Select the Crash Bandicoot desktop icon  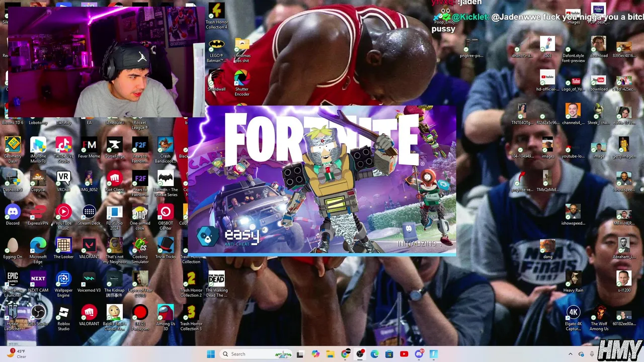[166, 149]
